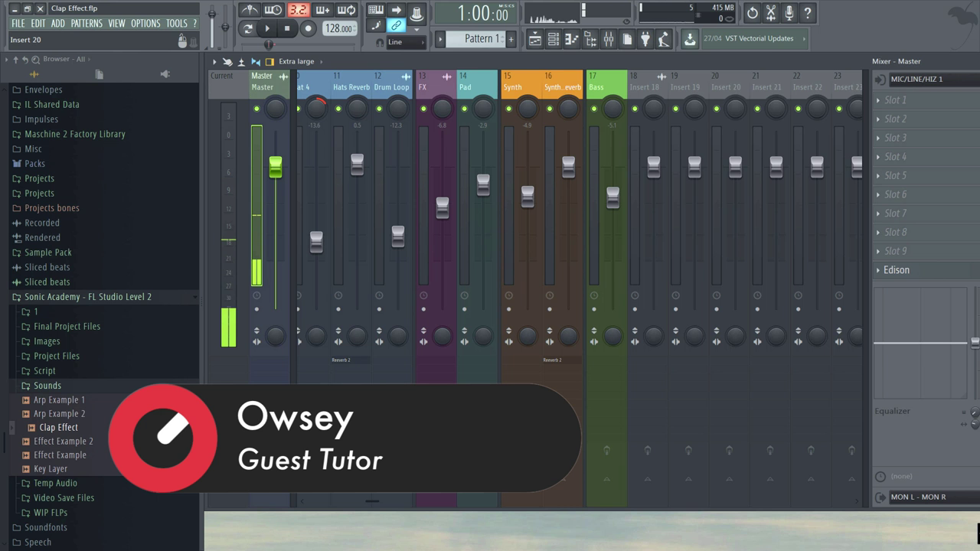The image size is (980, 551).
Task: Toggle the Master track mute light
Action: point(256,109)
